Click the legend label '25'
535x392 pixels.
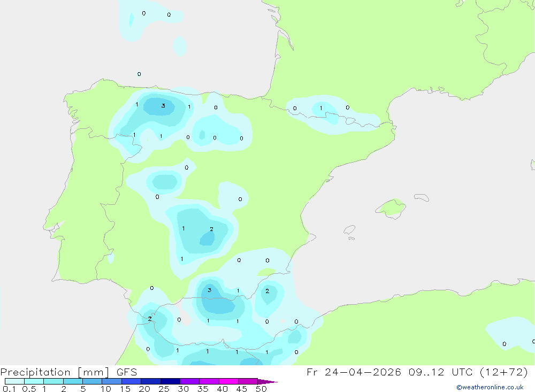click(164, 389)
